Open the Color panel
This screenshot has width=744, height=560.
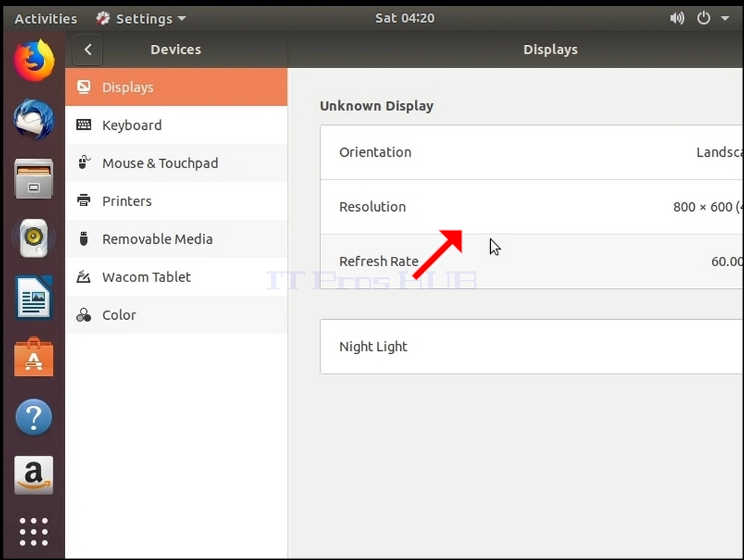point(176,315)
